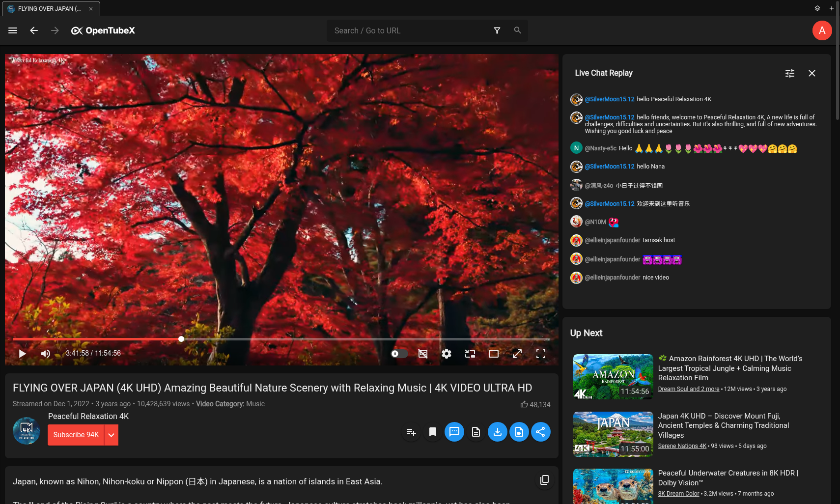Play the video
840x504 pixels.
[22, 354]
